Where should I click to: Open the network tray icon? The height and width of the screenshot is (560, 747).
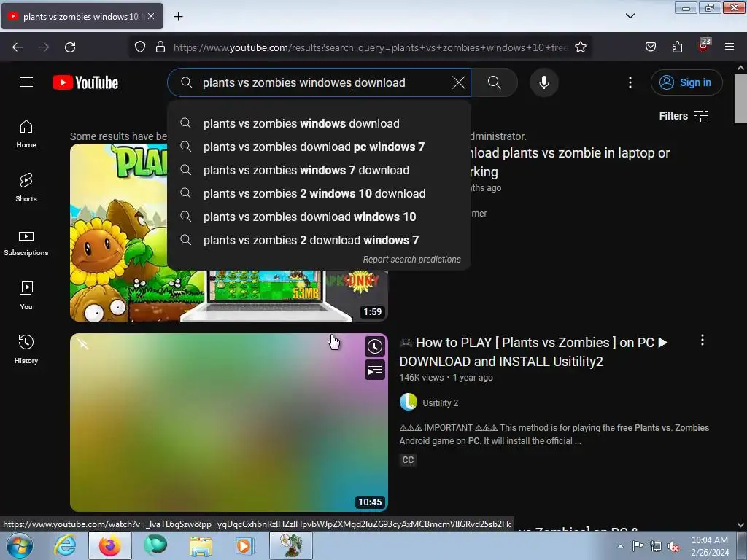click(656, 546)
